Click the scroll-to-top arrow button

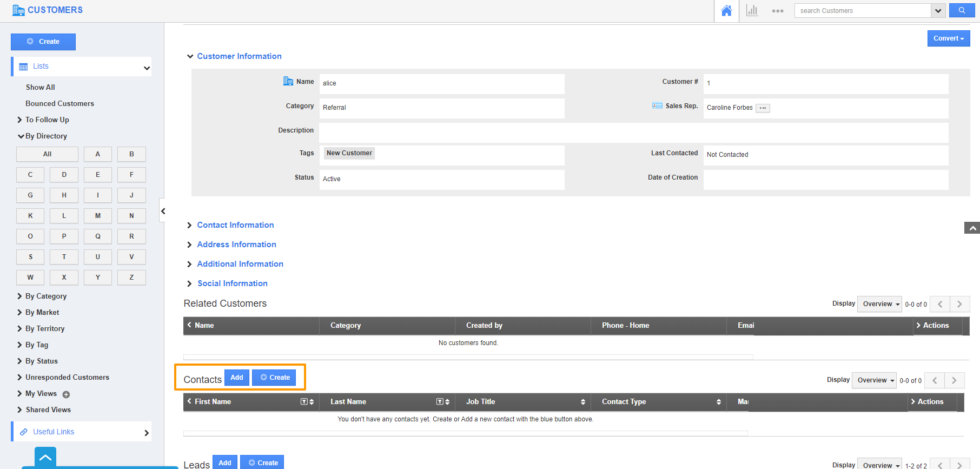click(x=972, y=228)
